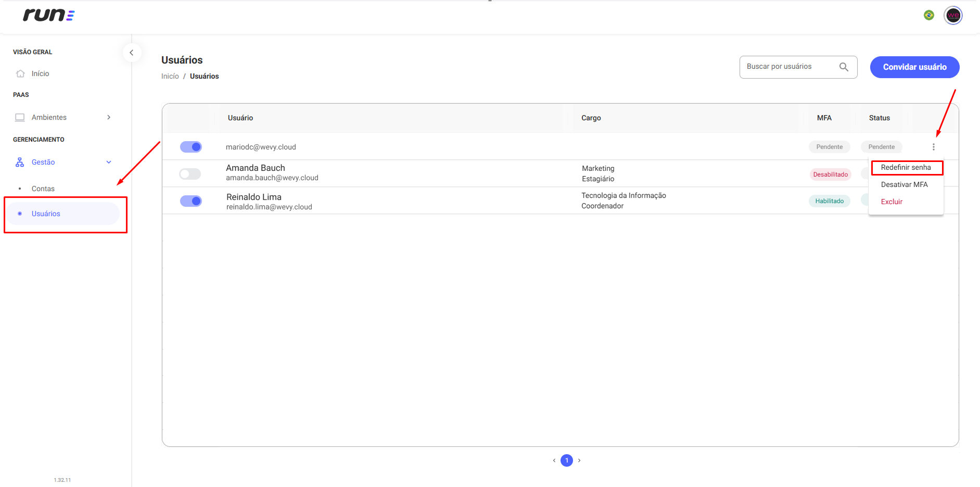This screenshot has height=487, width=980.
Task: Click the Rune logo
Action: pos(49,15)
